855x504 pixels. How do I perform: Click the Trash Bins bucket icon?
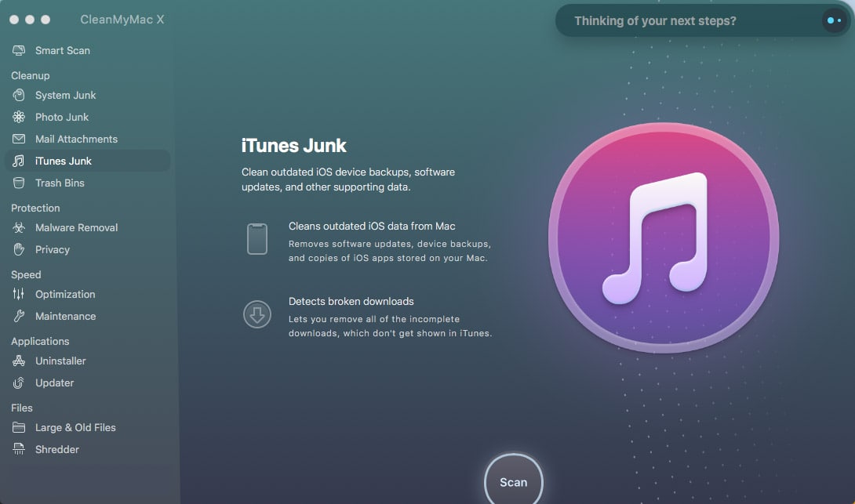coord(19,183)
